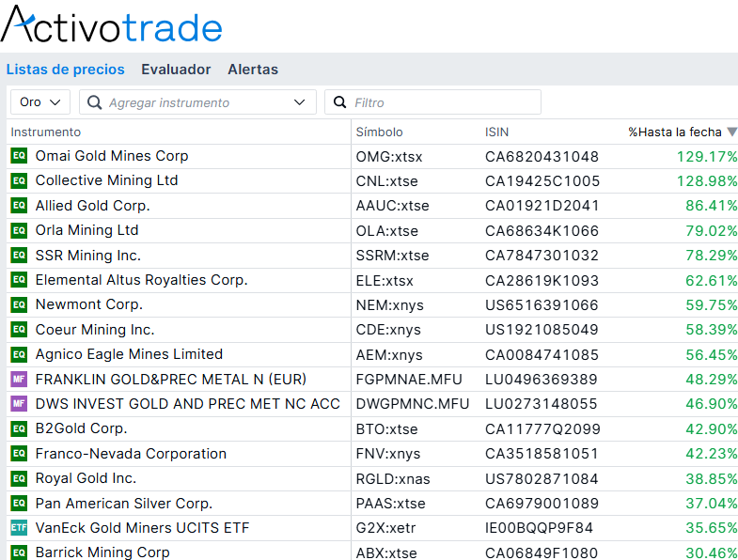Select B2Gold Corp. row name
Image resolution: width=738 pixels, height=560 pixels.
point(82,428)
